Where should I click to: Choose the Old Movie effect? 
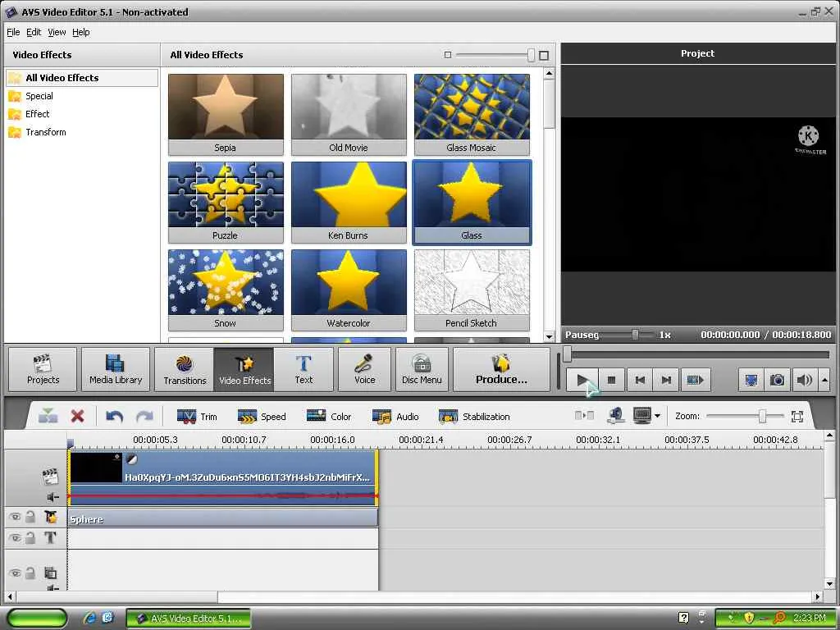349,114
